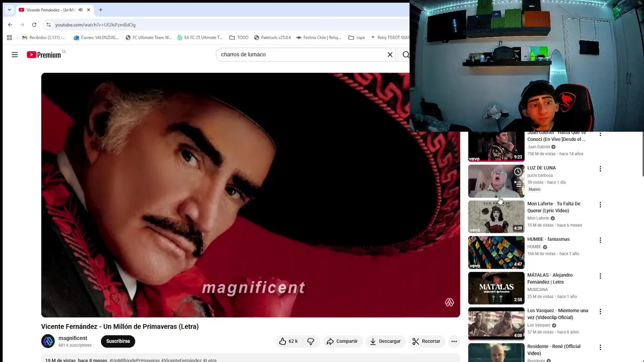This screenshot has width=644, height=362.
Task: Open the YouTube guide hamburger menu
Action: [x=15, y=55]
